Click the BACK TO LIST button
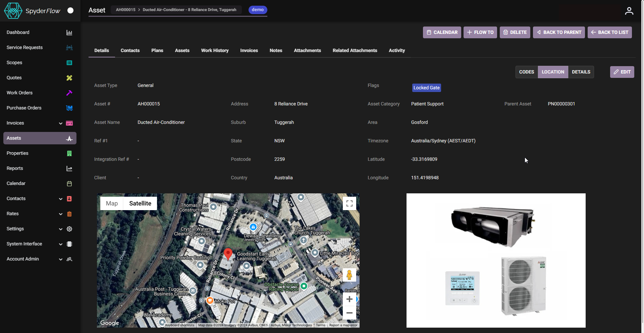 click(x=609, y=32)
